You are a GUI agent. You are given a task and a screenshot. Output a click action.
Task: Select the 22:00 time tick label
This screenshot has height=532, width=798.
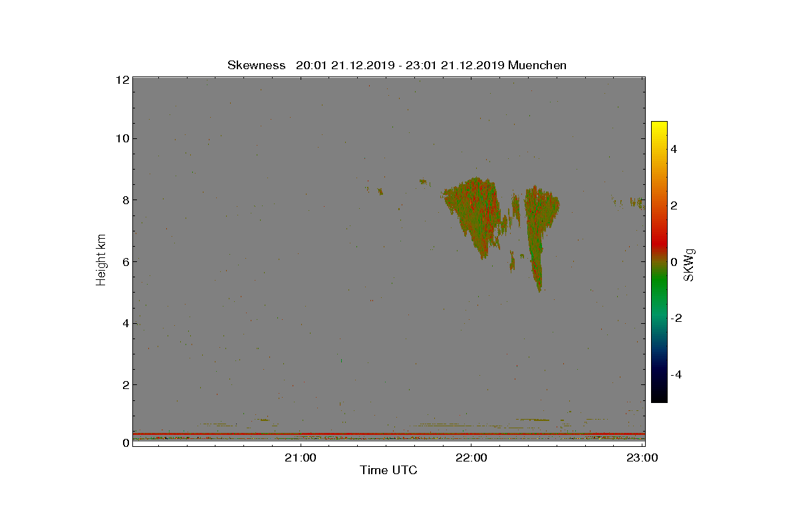click(x=471, y=458)
